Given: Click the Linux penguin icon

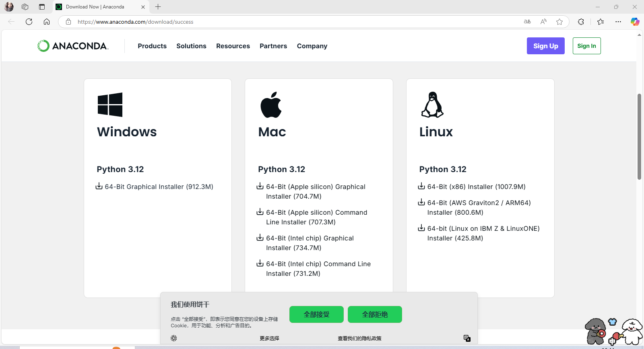Looking at the screenshot, I should pyautogui.click(x=432, y=105).
